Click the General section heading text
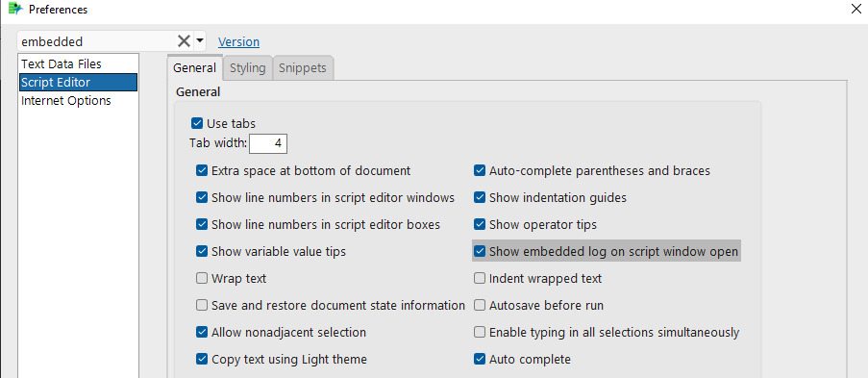 coord(198,92)
